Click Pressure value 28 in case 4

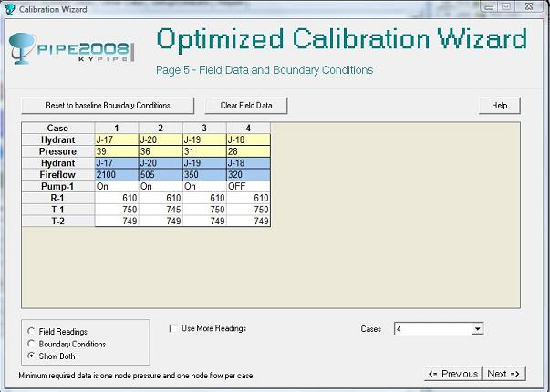pyautogui.click(x=248, y=151)
